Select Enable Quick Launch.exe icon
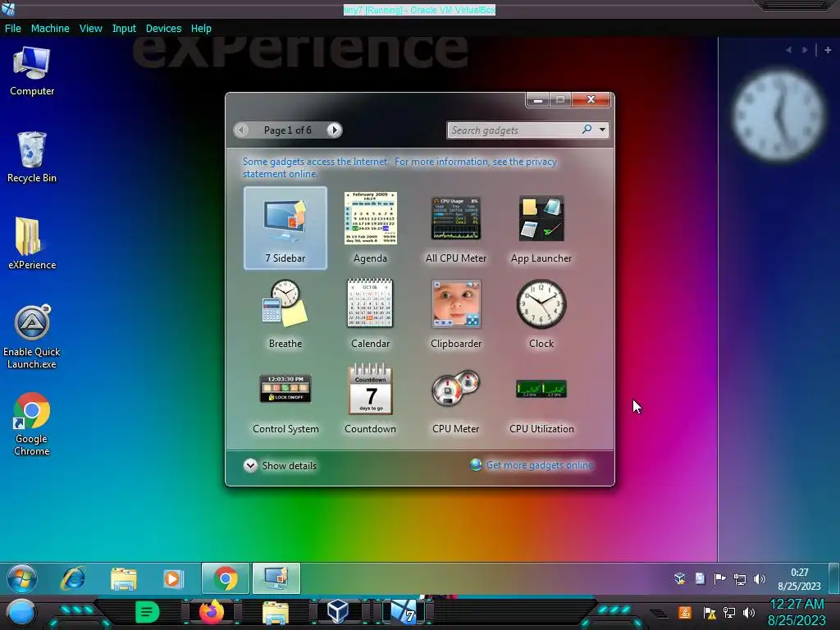This screenshot has width=840, height=630. pos(32,336)
